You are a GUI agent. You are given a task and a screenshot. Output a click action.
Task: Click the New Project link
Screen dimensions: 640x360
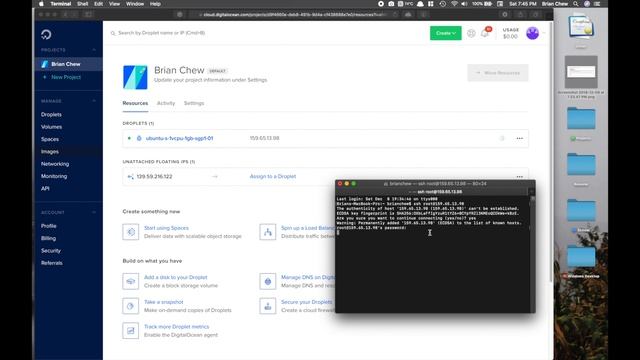[66, 77]
